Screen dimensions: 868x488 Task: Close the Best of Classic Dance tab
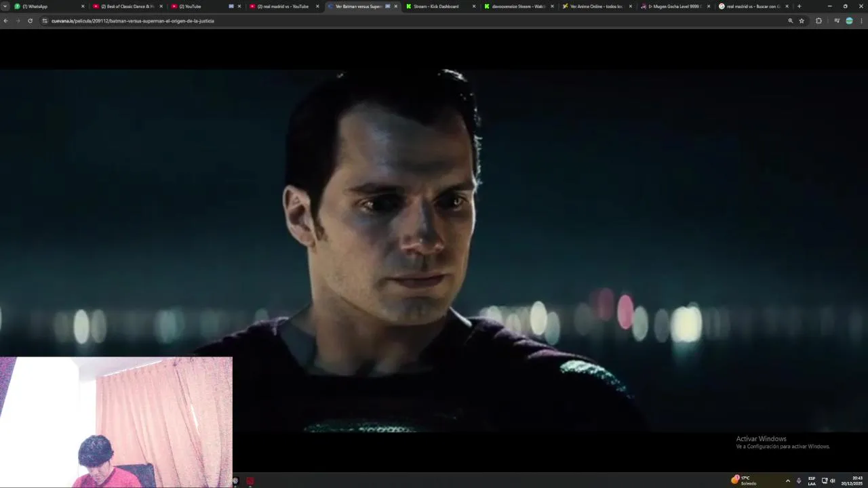tap(161, 6)
